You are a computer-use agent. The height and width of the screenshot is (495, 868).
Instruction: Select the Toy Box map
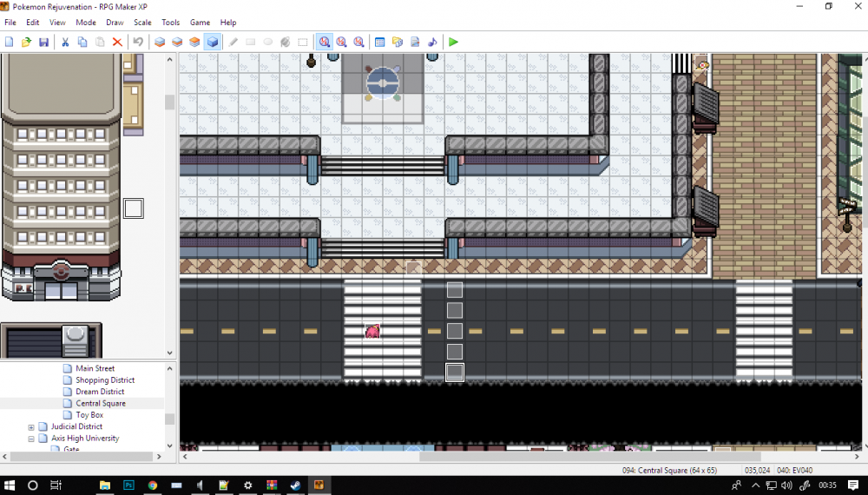(x=89, y=415)
